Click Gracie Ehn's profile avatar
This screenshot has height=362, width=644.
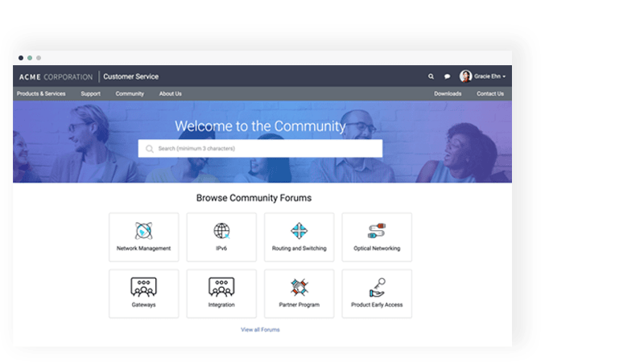[465, 76]
